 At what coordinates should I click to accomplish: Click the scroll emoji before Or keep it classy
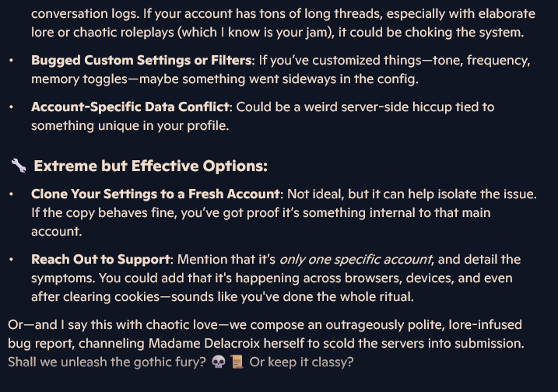click(237, 362)
